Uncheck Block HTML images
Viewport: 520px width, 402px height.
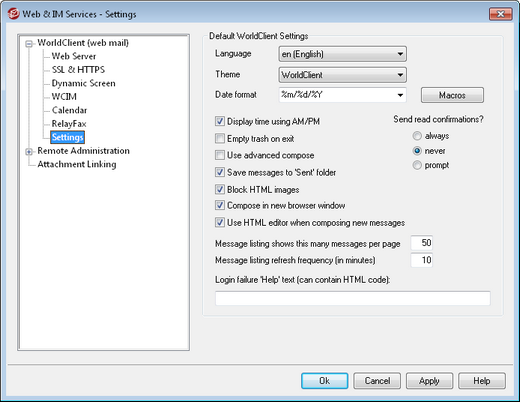coord(220,189)
